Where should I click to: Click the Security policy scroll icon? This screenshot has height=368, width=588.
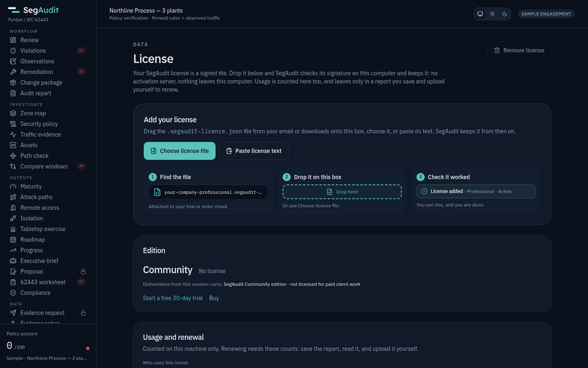tap(13, 124)
